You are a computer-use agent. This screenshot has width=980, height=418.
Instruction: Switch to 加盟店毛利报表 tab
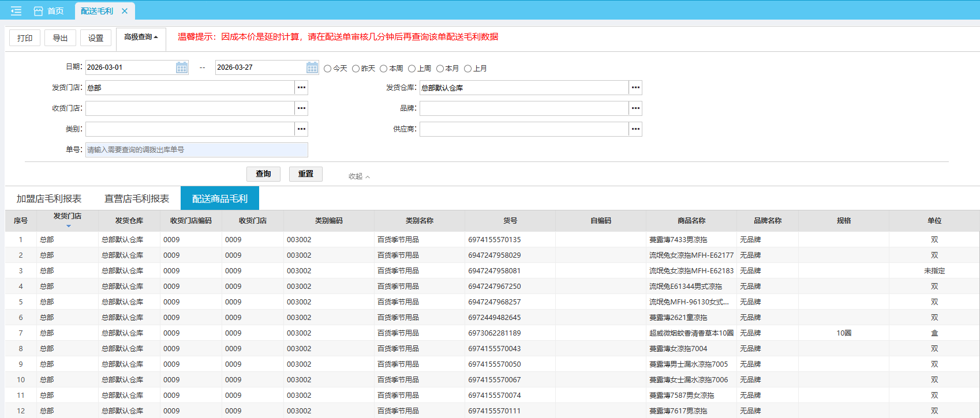click(x=49, y=199)
